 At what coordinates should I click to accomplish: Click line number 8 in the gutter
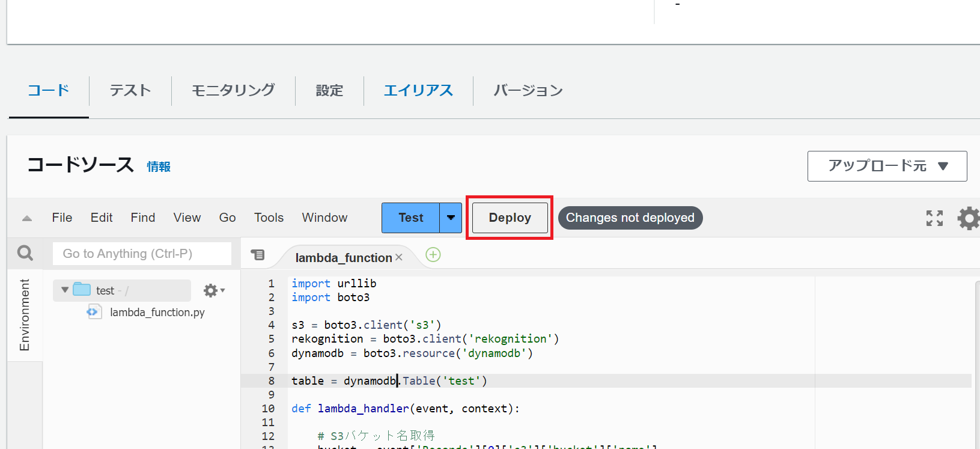[271, 381]
